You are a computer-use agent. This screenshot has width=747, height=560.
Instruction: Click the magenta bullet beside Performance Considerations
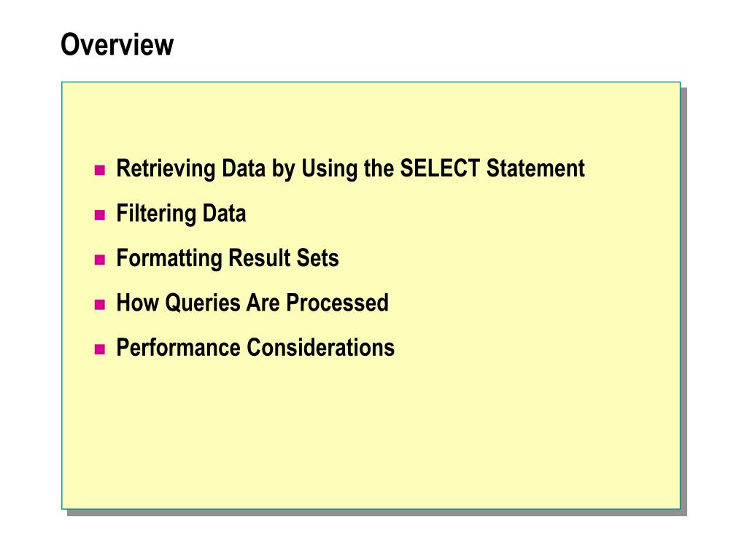click(x=99, y=349)
